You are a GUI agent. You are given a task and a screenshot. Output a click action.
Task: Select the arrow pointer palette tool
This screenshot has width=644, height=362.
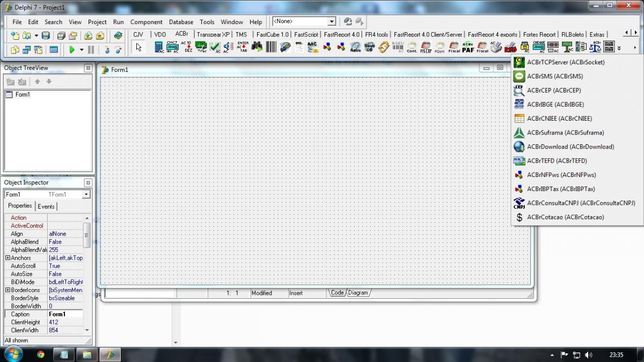(x=139, y=47)
